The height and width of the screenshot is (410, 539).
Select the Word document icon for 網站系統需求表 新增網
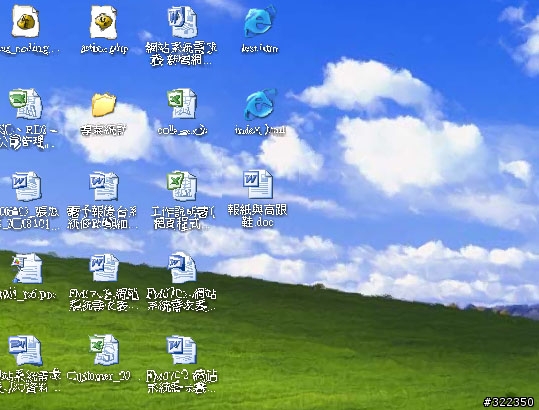point(183,22)
